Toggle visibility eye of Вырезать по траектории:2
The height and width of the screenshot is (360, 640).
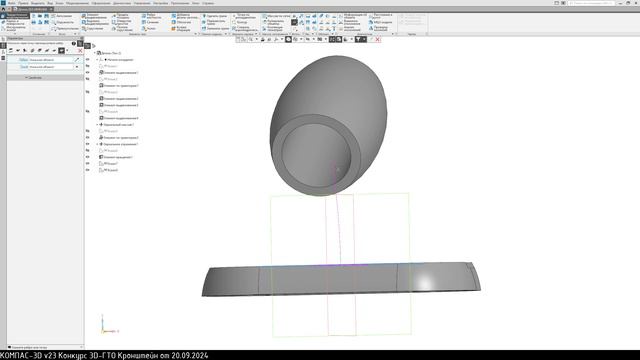[88, 138]
